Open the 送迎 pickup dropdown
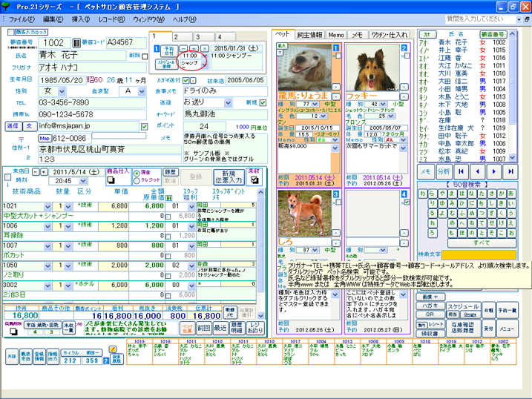 click(228, 102)
